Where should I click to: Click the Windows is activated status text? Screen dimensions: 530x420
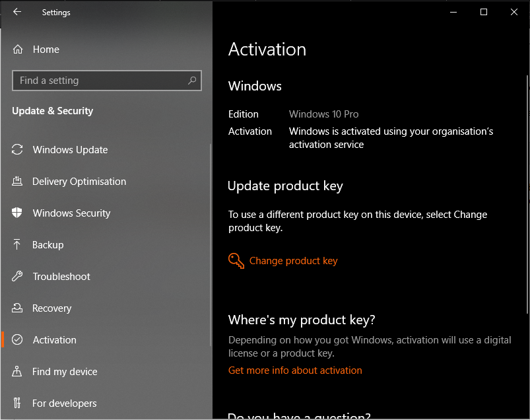391,137
